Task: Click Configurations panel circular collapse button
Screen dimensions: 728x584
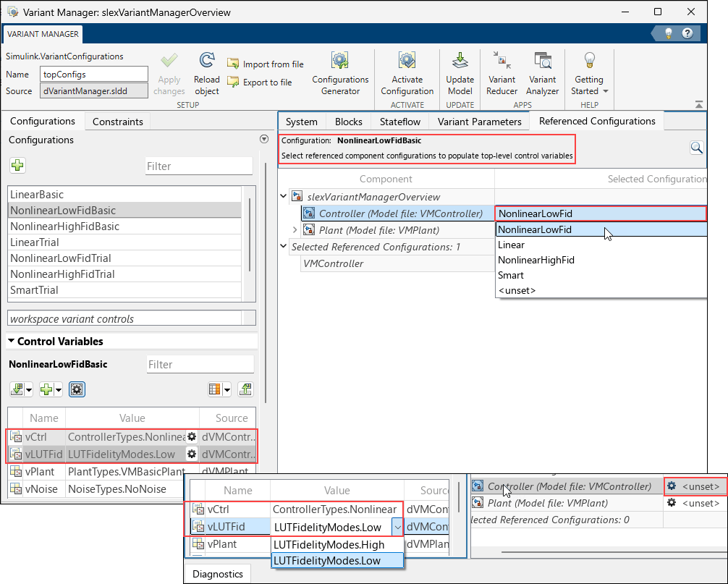Action: 264,139
